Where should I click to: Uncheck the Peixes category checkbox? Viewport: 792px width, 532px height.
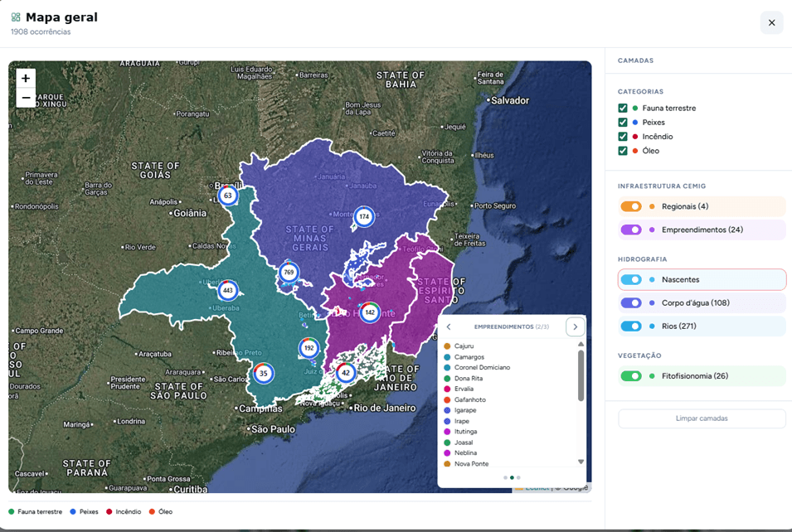coord(622,122)
